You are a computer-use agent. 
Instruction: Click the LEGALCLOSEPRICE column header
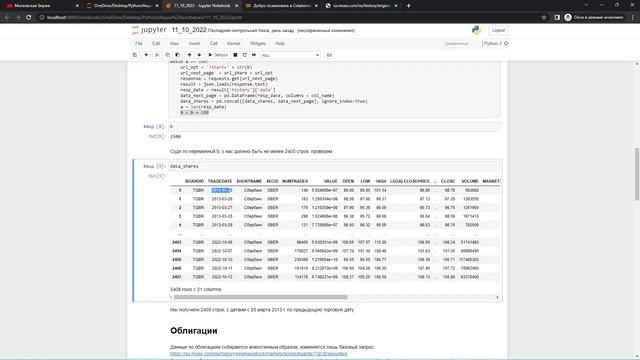(x=410, y=181)
